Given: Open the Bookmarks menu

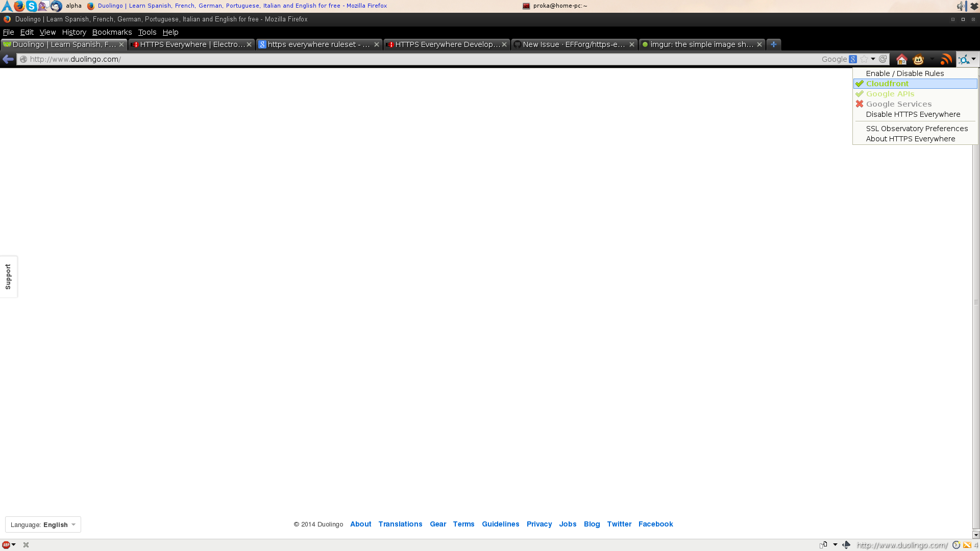Looking at the screenshot, I should point(112,32).
